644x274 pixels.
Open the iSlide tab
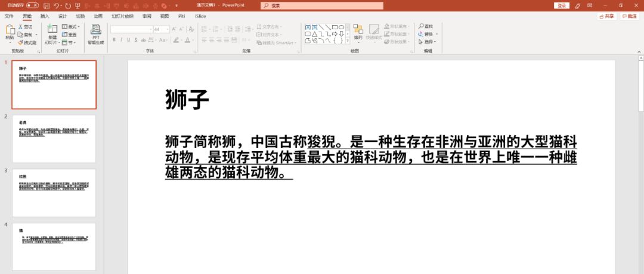point(200,16)
